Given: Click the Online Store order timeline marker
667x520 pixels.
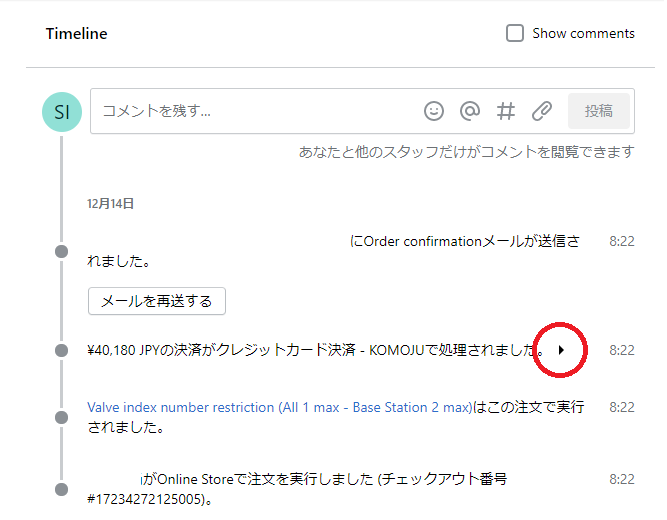Looking at the screenshot, I should pos(62,489).
